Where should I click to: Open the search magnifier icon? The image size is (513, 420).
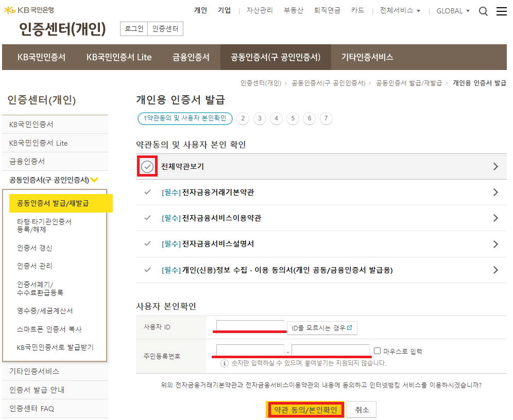pyautogui.click(x=483, y=11)
